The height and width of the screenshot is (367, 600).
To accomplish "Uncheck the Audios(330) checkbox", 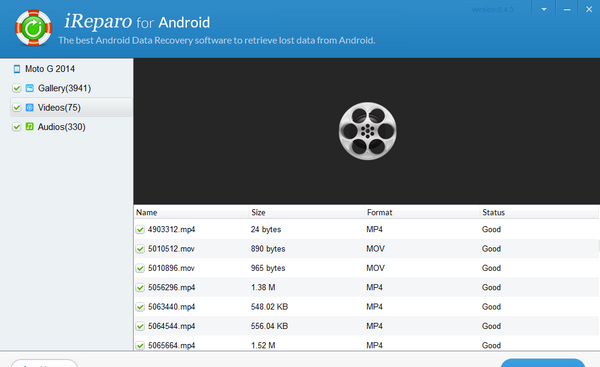I will click(x=16, y=127).
